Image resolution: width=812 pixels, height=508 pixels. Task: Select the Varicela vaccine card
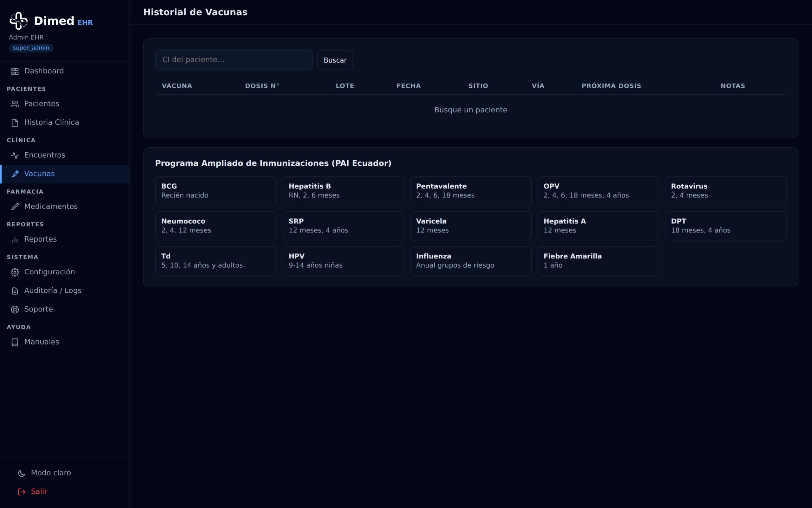[x=470, y=226]
